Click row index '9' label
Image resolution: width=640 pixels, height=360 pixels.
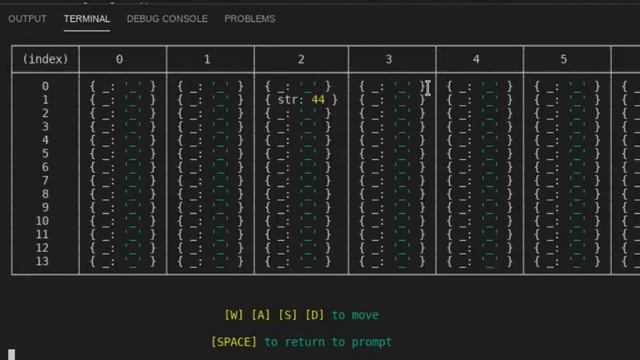pyautogui.click(x=45, y=207)
